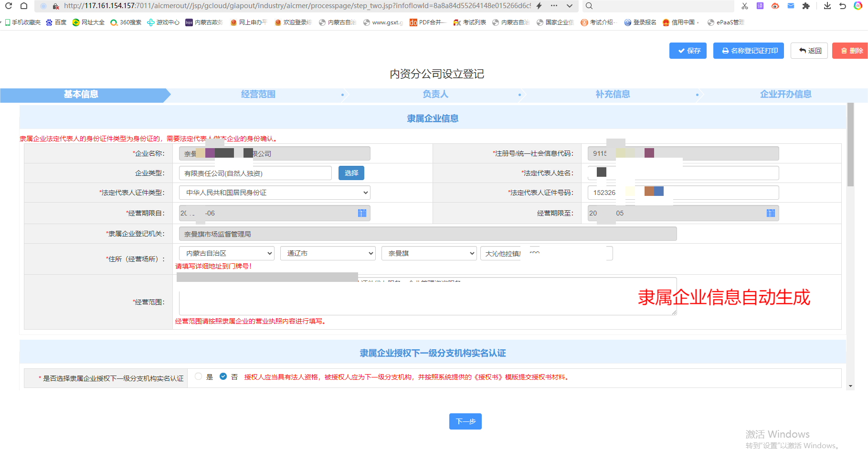Viewport: 868px width, 452px height.
Task: Click the browser home icon
Action: point(24,6)
